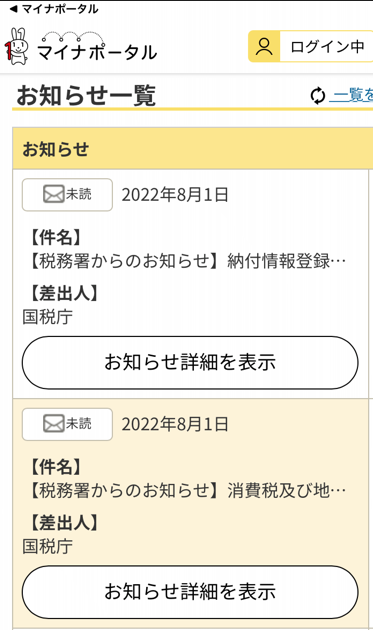373x630 pixels.
Task: Tap the first notice's 2022年8月1日 date
Action: (x=175, y=195)
